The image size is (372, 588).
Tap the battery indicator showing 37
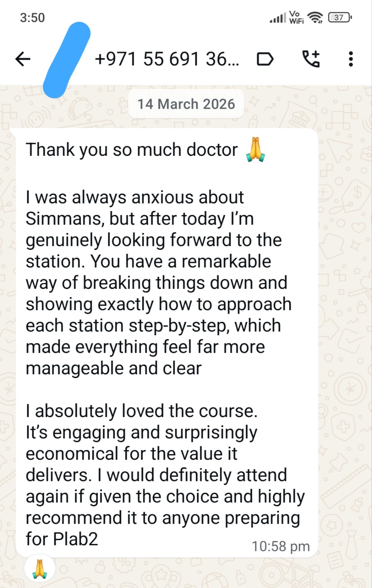pyautogui.click(x=340, y=17)
